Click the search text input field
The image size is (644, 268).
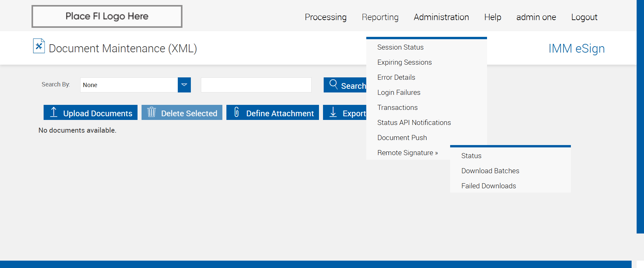pos(256,85)
